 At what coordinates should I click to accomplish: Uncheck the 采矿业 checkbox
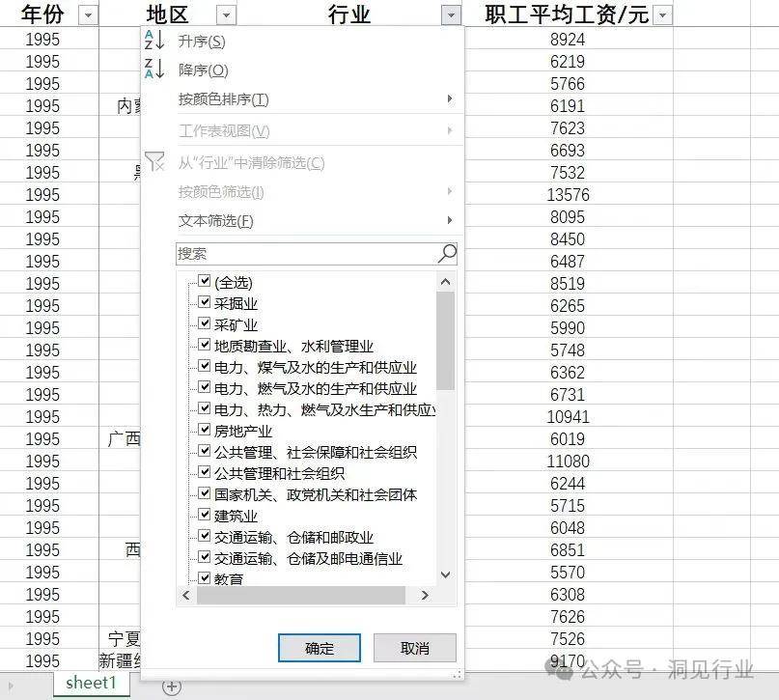coord(205,322)
